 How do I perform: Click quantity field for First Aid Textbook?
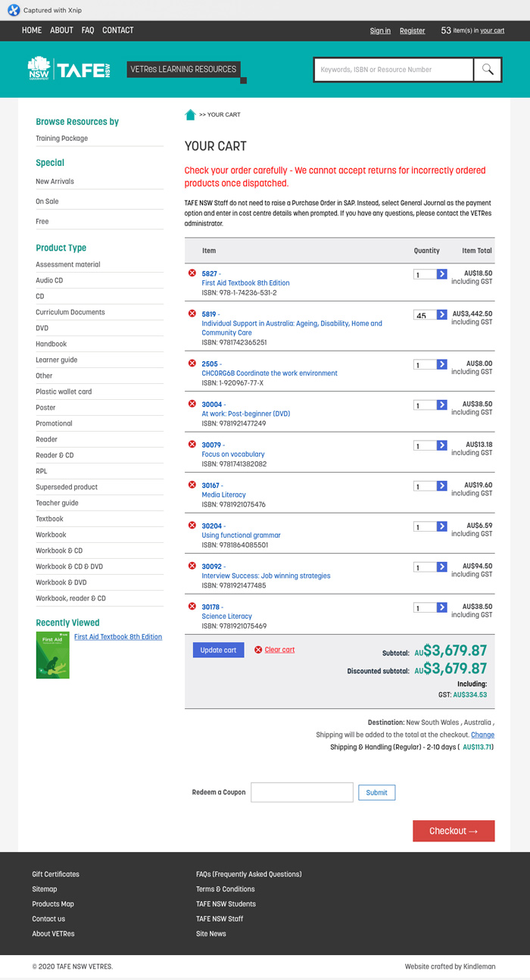(x=425, y=274)
